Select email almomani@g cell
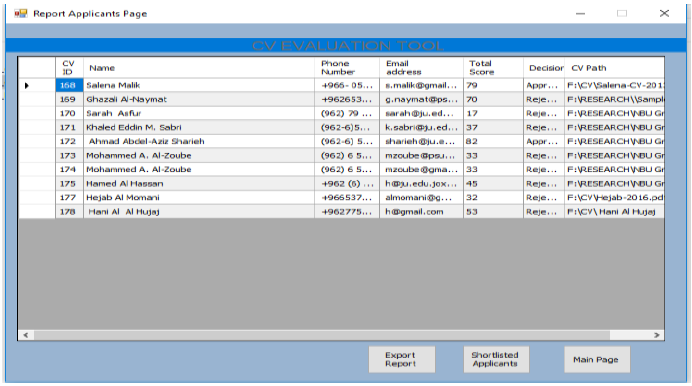Image resolution: width=692 pixels, height=386 pixels. pos(421,198)
